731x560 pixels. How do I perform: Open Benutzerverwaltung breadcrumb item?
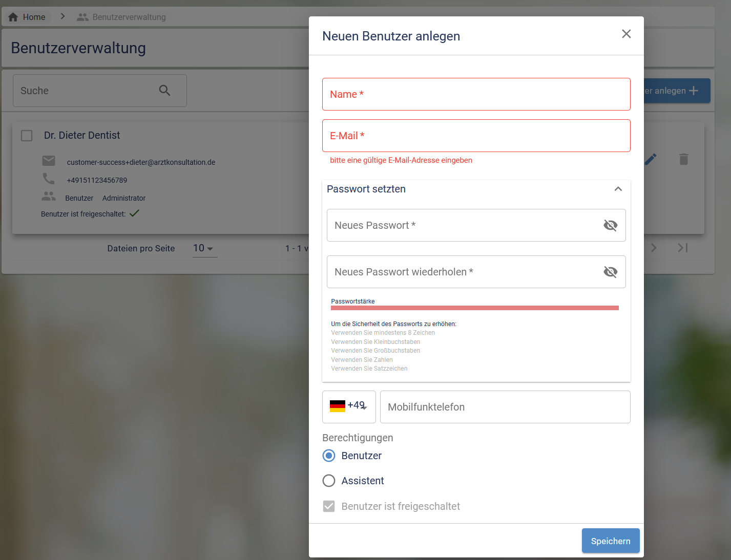[x=129, y=17]
